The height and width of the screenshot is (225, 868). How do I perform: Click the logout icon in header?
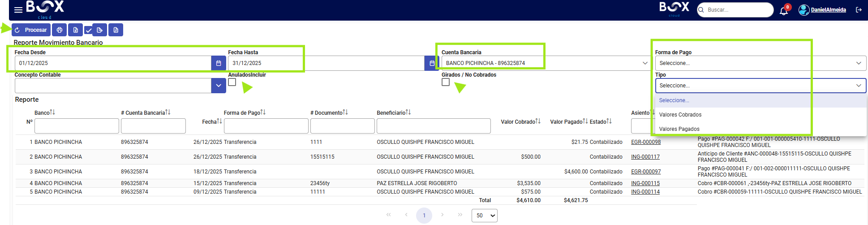click(x=859, y=9)
